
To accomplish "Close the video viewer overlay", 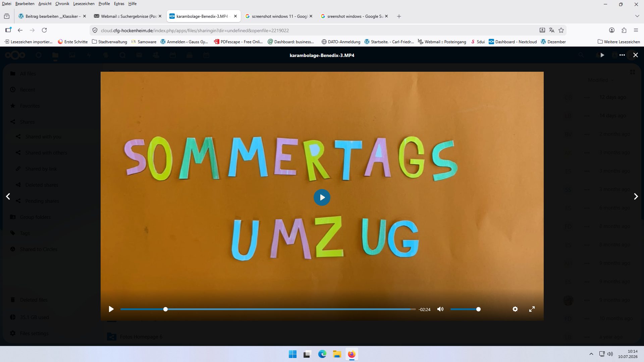I will point(635,55).
